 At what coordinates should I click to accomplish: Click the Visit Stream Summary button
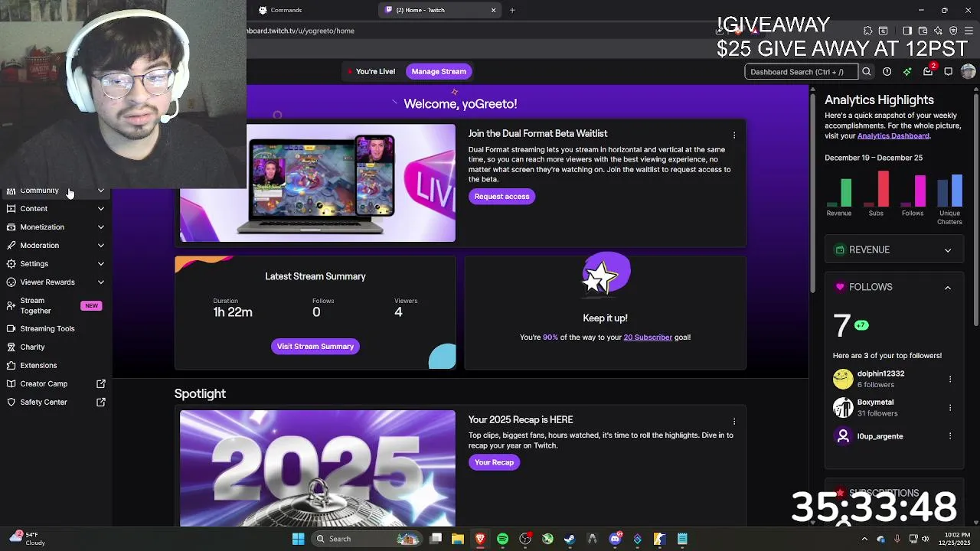pos(315,347)
